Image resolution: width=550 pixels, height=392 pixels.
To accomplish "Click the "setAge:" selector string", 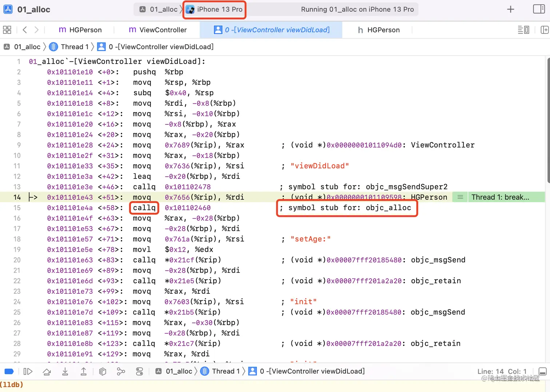I will [x=311, y=239].
